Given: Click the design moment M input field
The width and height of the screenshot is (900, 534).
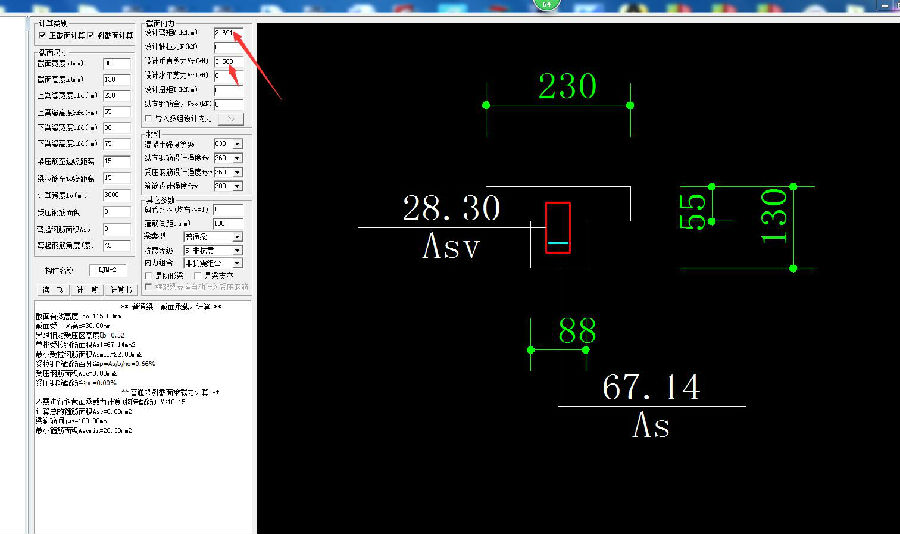Looking at the screenshot, I should [228, 33].
